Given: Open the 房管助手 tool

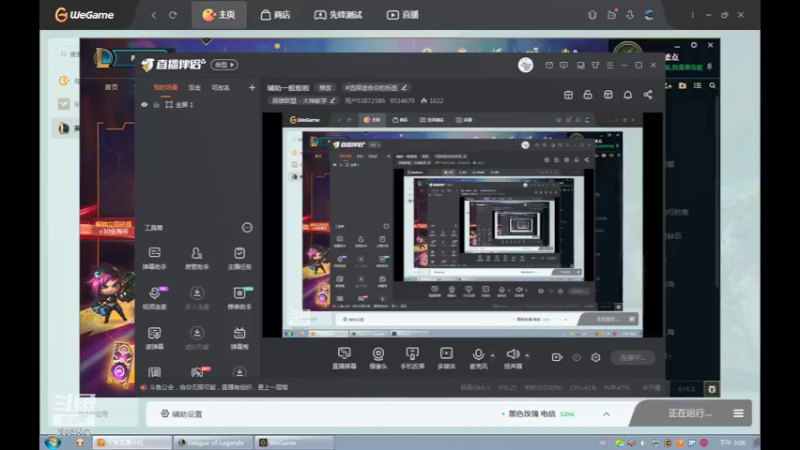Looking at the screenshot, I should point(196,258).
